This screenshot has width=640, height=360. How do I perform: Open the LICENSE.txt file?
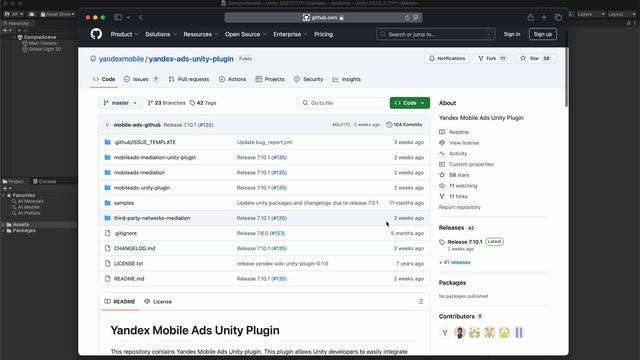(x=128, y=264)
